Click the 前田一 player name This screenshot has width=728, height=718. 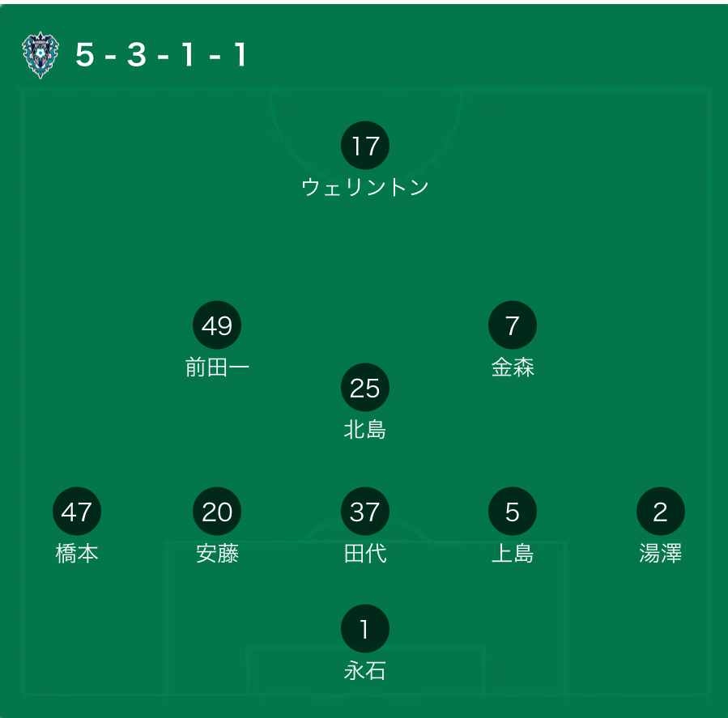click(217, 367)
